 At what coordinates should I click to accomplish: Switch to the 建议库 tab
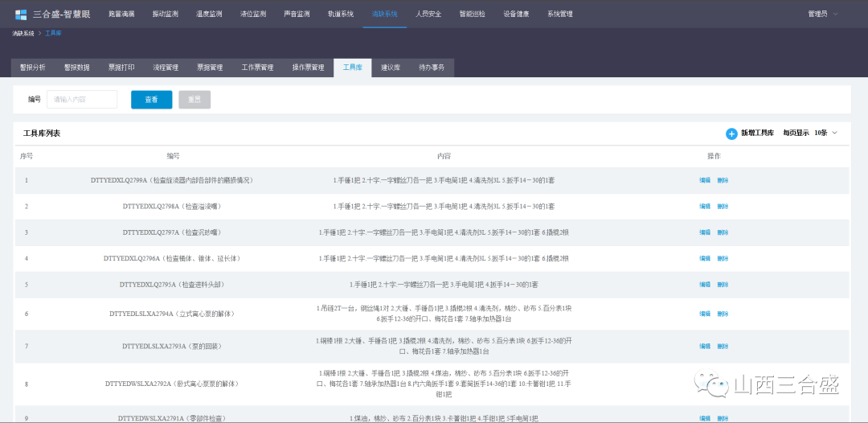coord(391,68)
